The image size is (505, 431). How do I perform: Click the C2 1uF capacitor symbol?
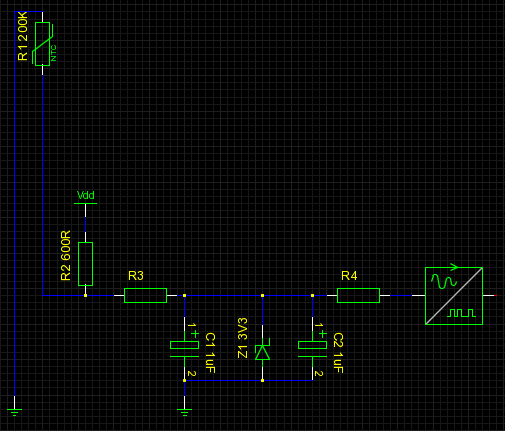(x=312, y=349)
